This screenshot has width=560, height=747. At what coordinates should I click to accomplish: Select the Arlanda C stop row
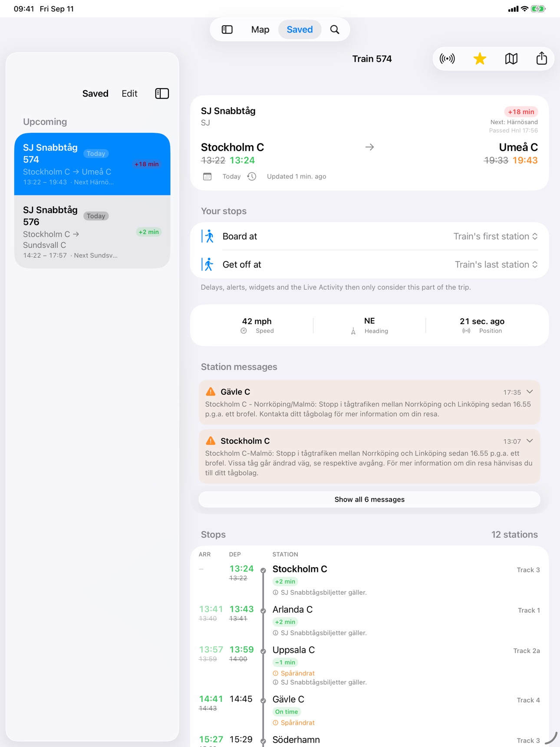(x=369, y=620)
